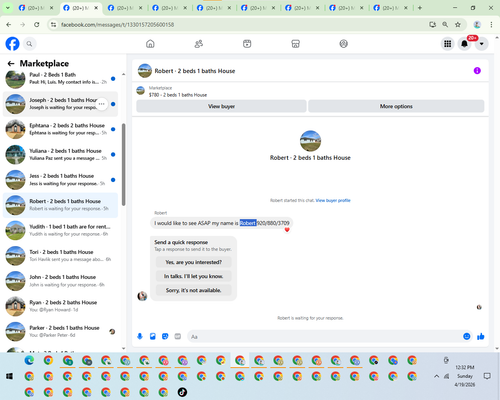
Task: Open the taskbar clock and date
Action: (x=465, y=376)
